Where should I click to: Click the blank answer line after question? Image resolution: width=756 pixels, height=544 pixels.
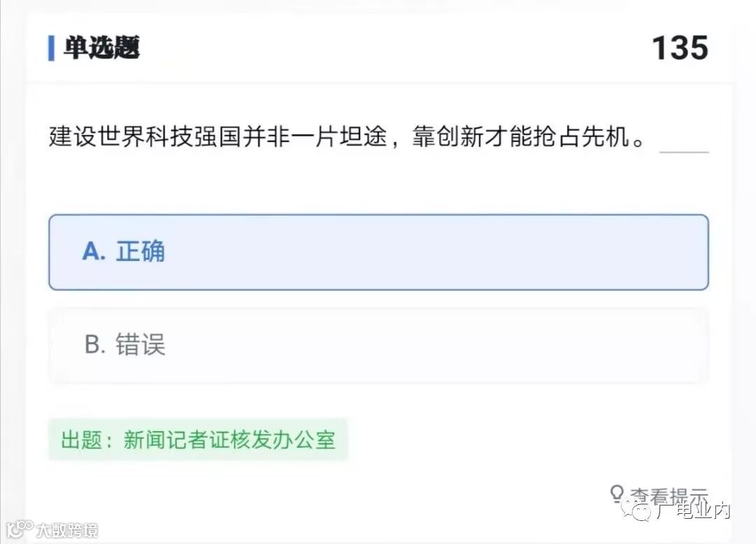click(684, 144)
